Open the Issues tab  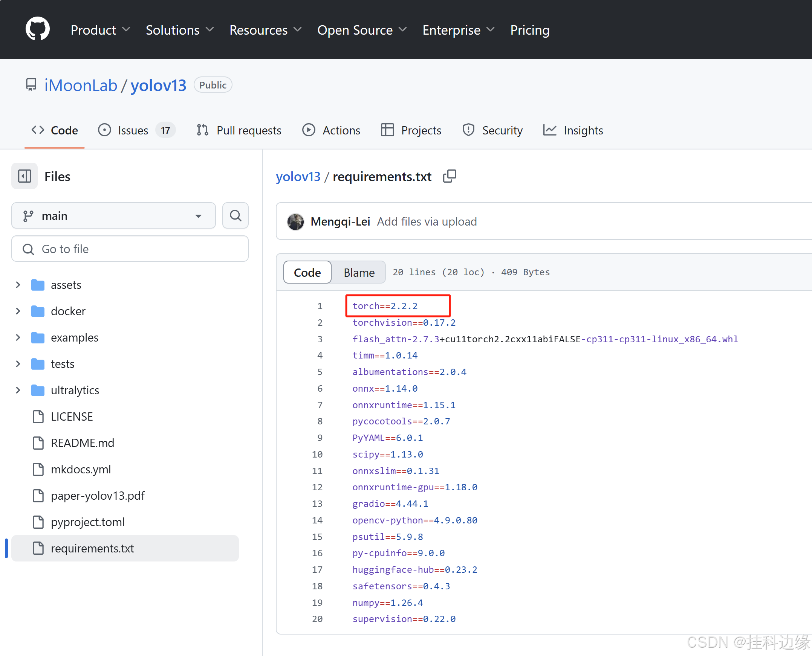coord(136,130)
